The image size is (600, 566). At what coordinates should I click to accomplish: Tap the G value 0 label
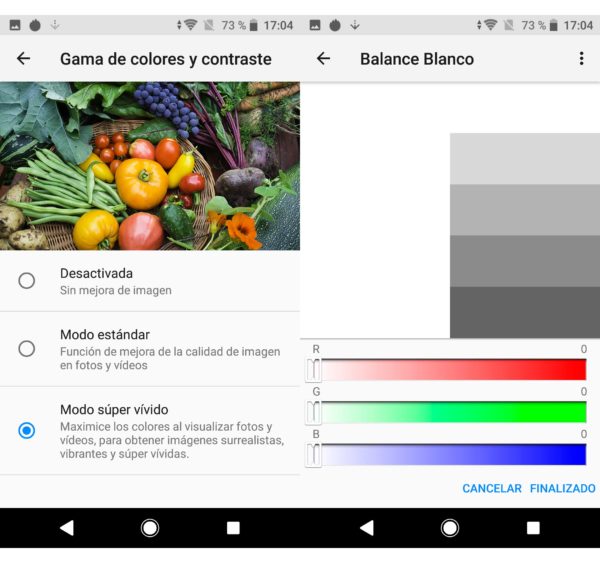(584, 391)
